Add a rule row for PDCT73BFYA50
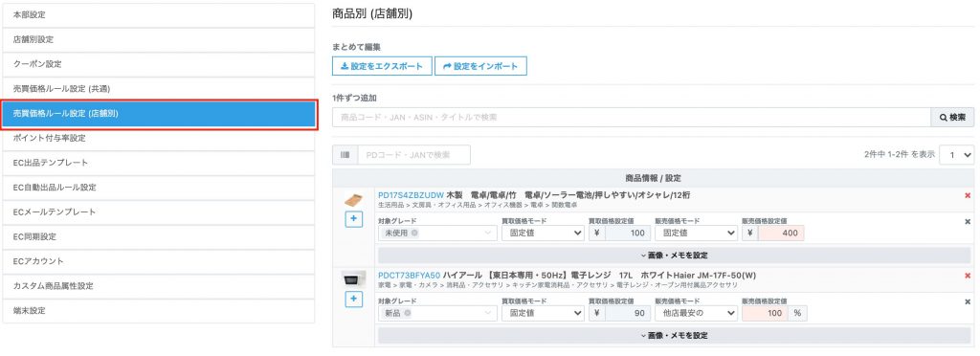Screen dimensions: 980x356 (353, 300)
